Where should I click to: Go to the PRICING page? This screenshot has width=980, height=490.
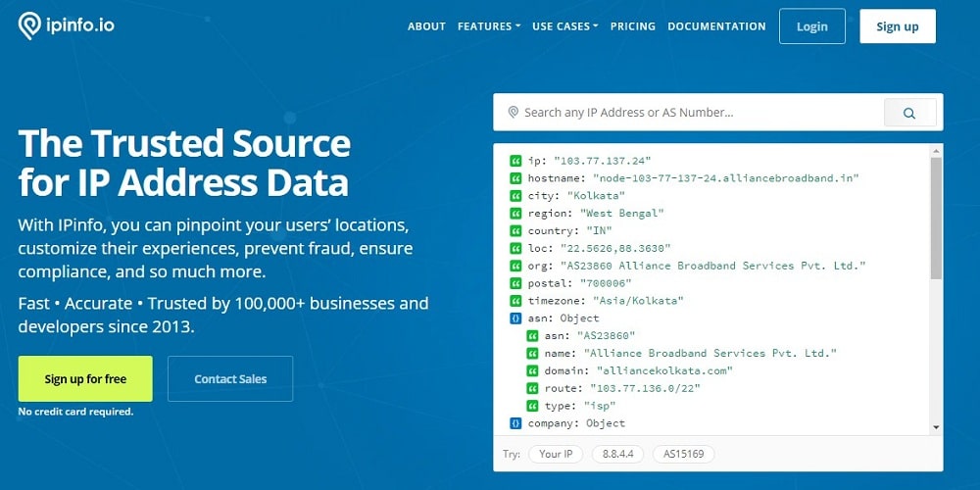(633, 26)
